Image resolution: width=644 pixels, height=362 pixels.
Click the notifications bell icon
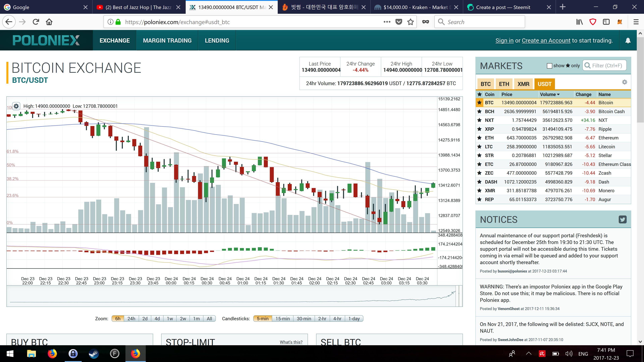pos(628,40)
